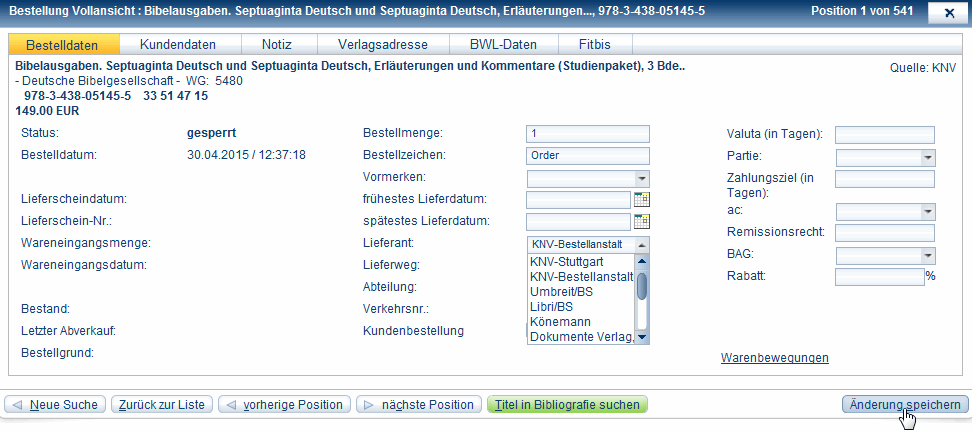This screenshot has height=432, width=972.
Task: Open the BAG dropdown
Action: coord(928,256)
